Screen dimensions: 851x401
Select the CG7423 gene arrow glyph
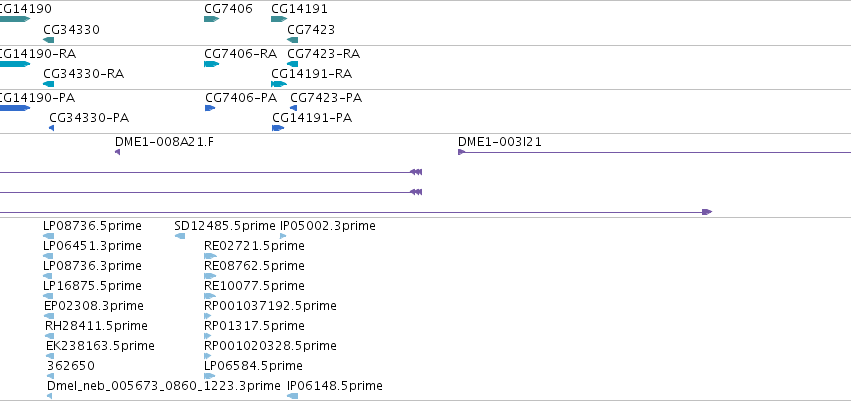click(293, 40)
